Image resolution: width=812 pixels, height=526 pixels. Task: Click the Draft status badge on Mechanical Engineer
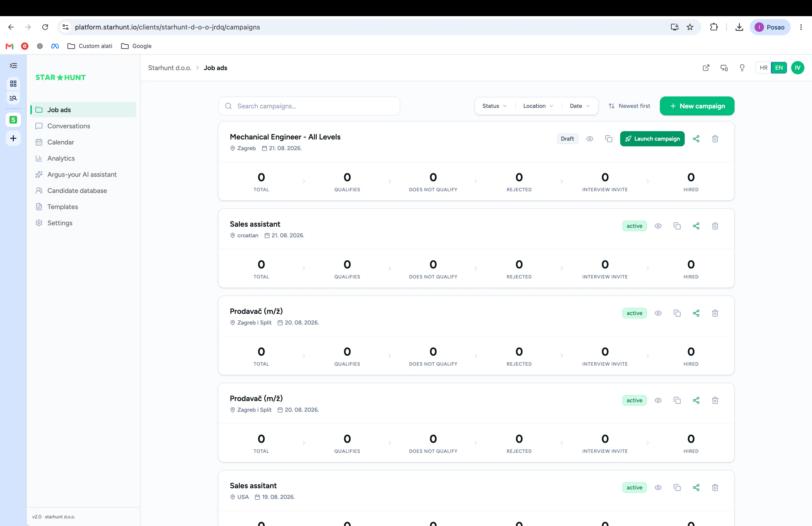(x=567, y=139)
